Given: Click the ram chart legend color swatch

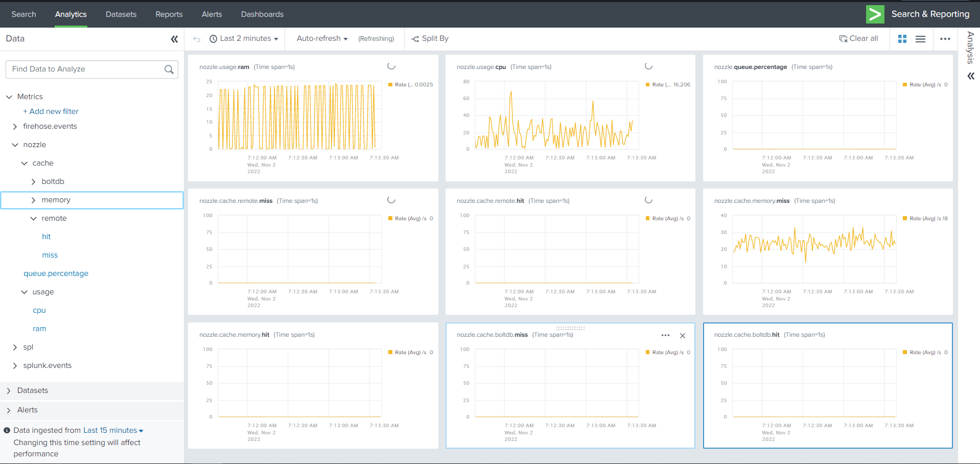Looking at the screenshot, I should tap(390, 85).
